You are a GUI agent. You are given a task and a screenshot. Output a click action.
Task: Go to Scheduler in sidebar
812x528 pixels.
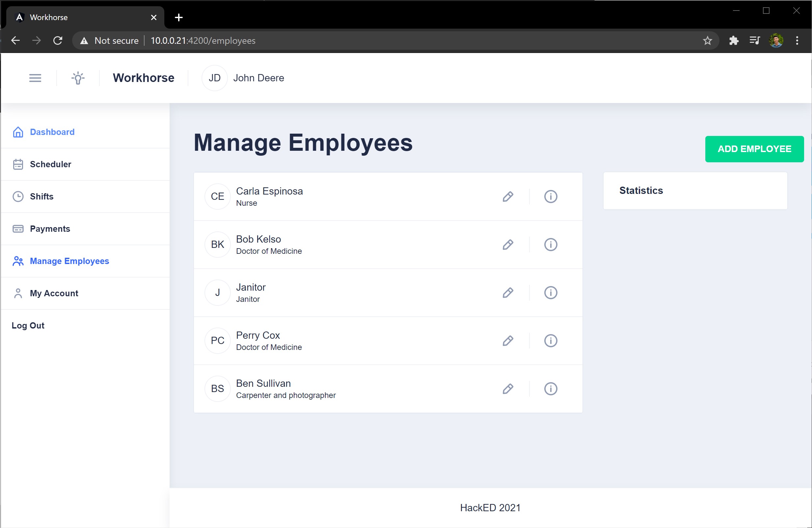point(50,164)
